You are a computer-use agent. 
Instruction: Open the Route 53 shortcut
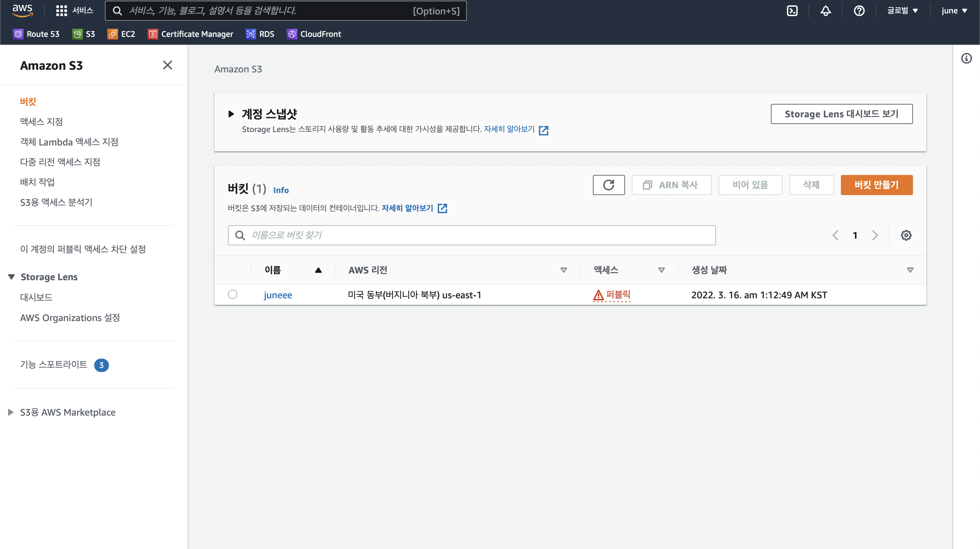[x=37, y=34]
